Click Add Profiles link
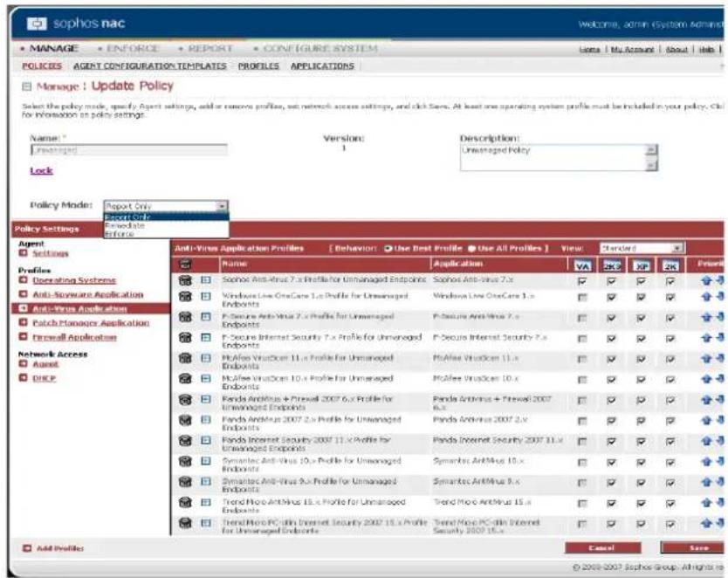This screenshot has width=728, height=578. 60,548
